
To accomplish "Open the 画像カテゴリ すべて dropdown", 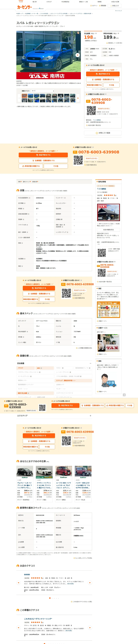I will click(43, 91).
